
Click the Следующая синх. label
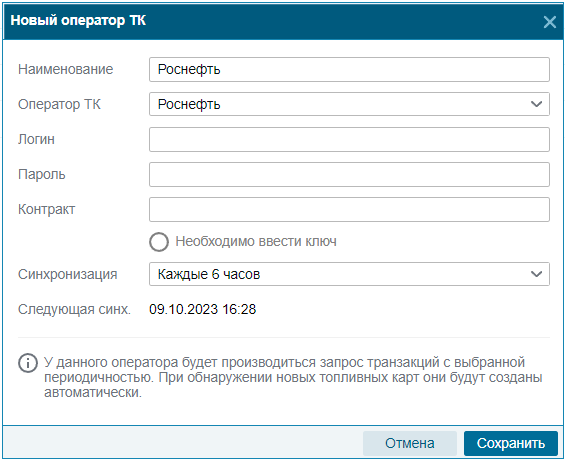[74, 309]
